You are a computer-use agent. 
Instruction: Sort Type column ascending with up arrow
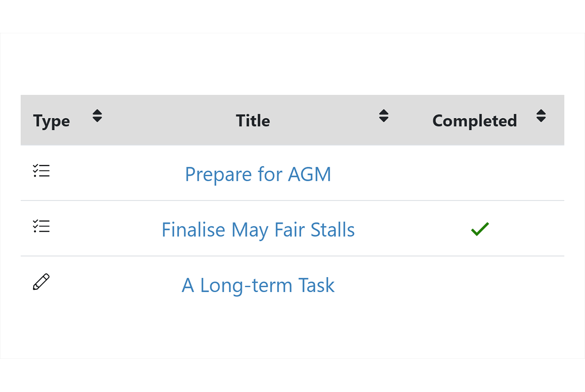97,112
